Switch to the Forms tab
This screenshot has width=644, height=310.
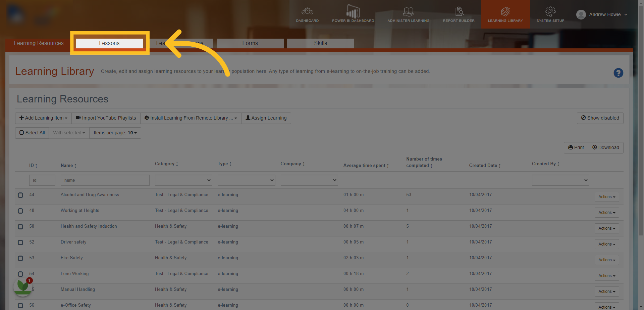coord(250,43)
